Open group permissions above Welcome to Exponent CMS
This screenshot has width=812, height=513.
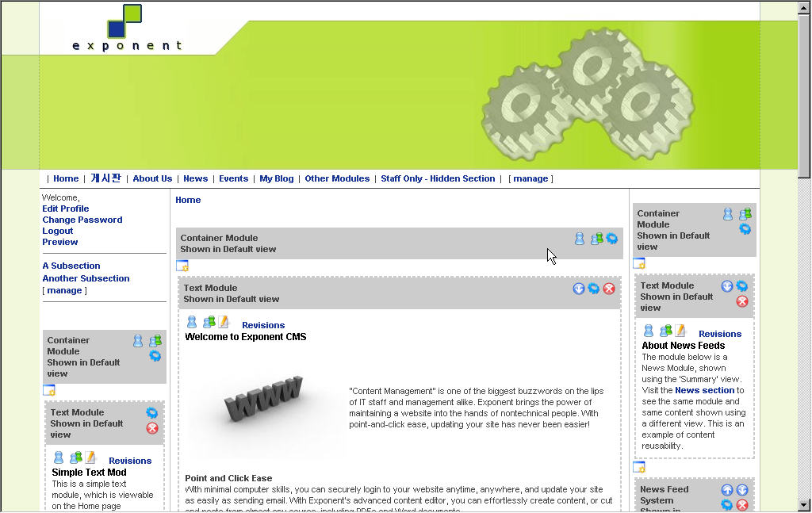209,323
